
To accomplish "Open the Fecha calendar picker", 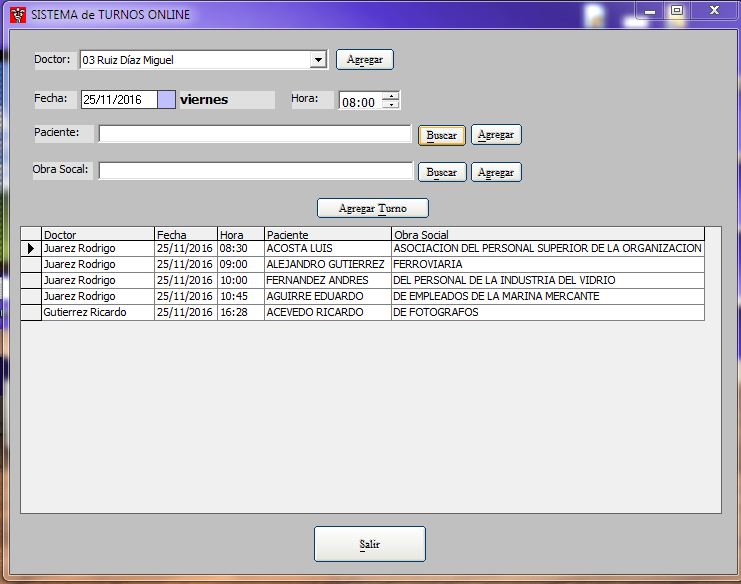I will click(166, 100).
